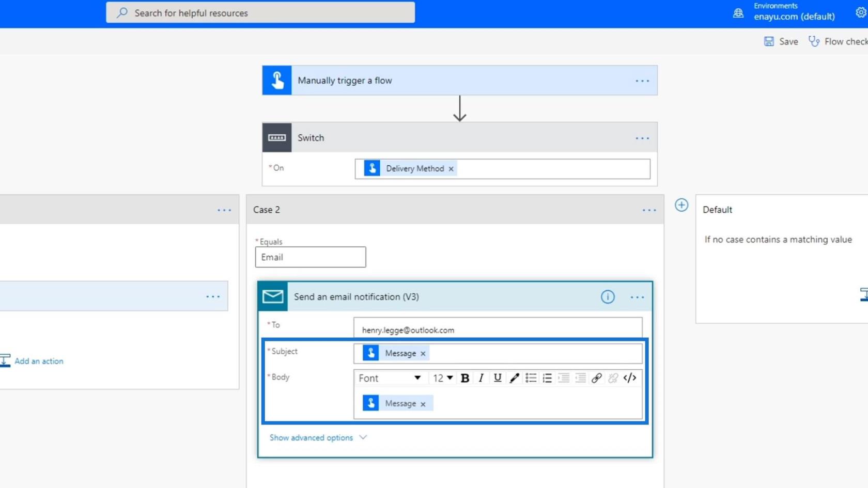Viewport: 868px width, 488px height.
Task: Click the search magnifier icon
Action: click(122, 13)
